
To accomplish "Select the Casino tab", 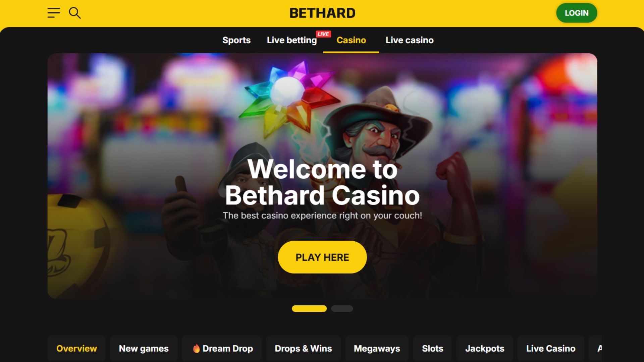I will tap(351, 40).
